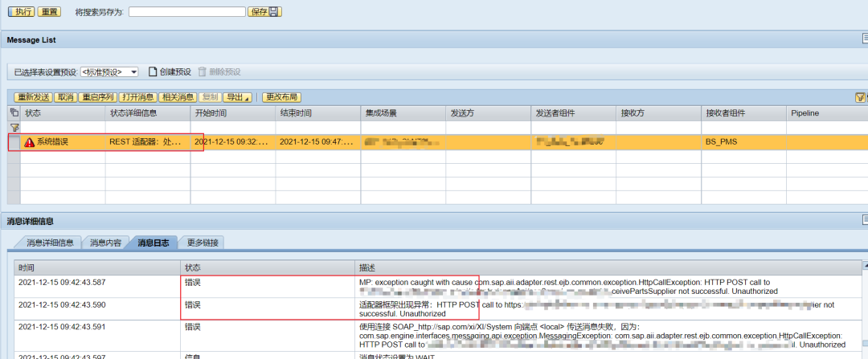868x359 pixels.
Task: Click the 重置 (Reset) button
Action: pos(49,11)
